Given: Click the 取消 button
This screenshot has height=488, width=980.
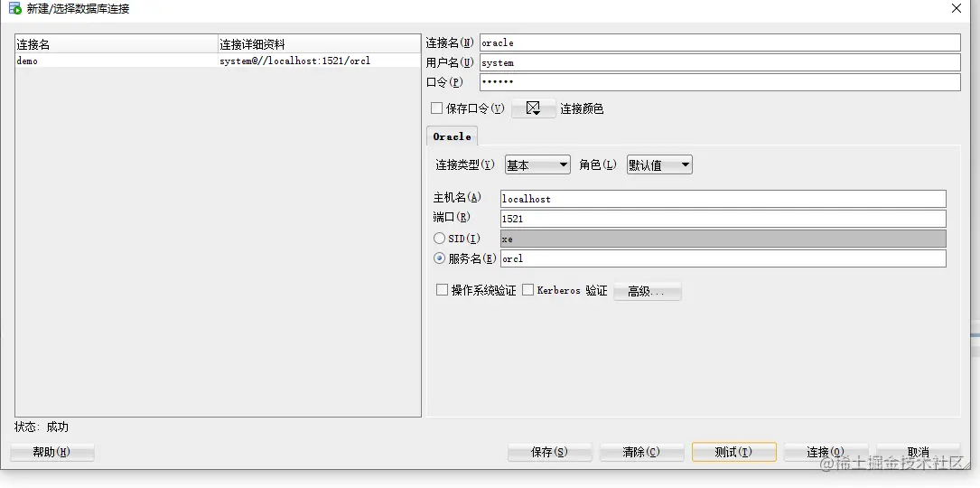Looking at the screenshot, I should tap(918, 453).
